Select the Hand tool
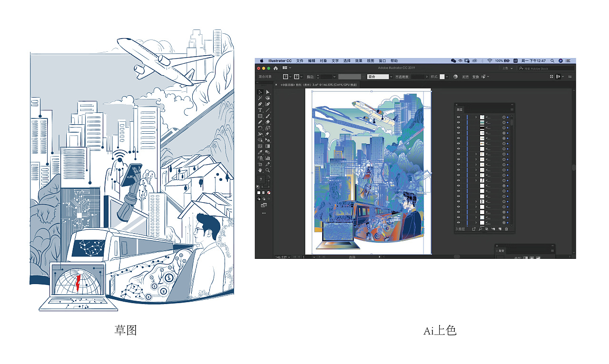Screen dimensions: 609x364 [260, 170]
